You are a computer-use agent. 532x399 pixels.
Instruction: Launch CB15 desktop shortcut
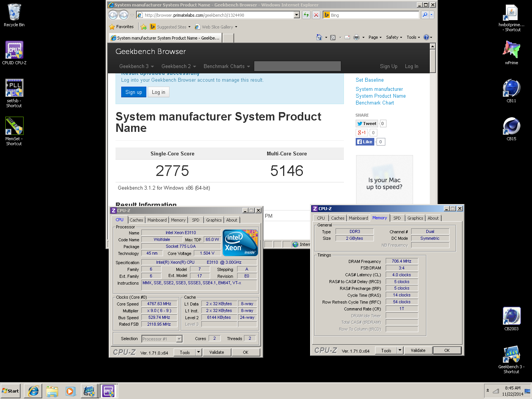[x=511, y=129]
